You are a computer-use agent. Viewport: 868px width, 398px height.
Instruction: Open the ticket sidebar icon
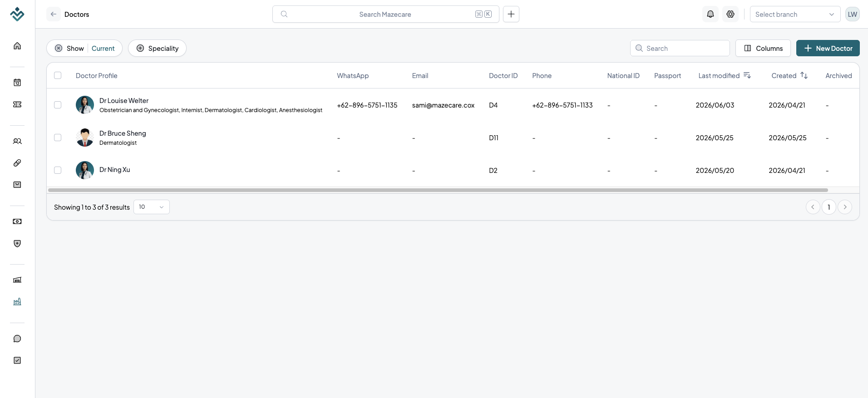[x=17, y=104]
